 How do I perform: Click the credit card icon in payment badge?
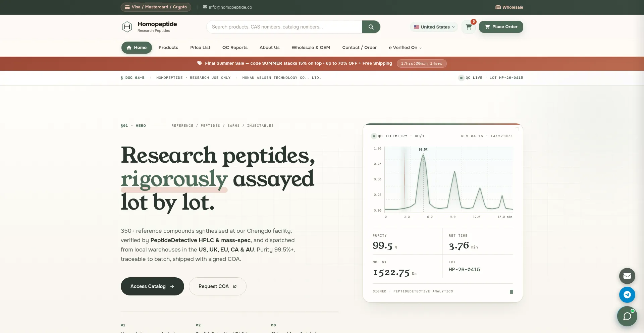pos(127,7)
